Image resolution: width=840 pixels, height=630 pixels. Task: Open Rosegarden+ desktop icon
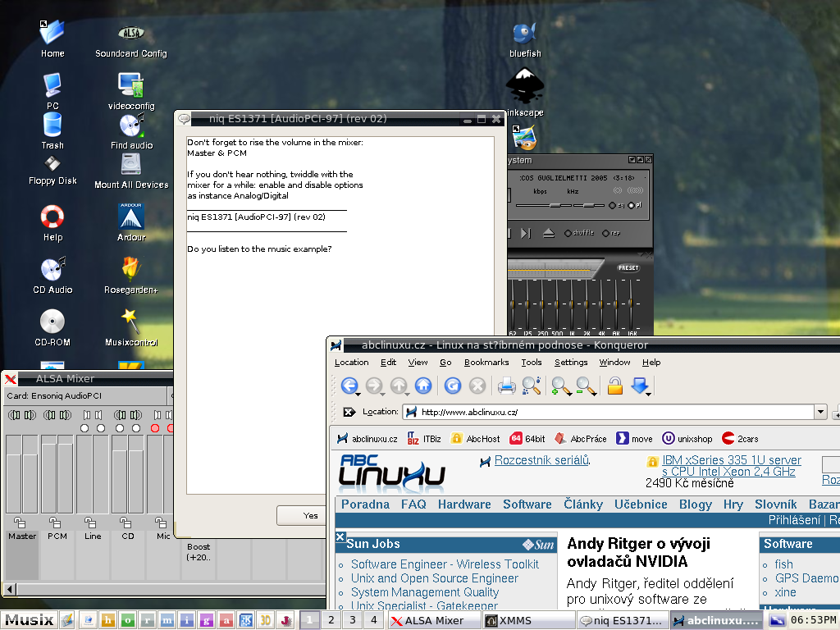(x=131, y=276)
